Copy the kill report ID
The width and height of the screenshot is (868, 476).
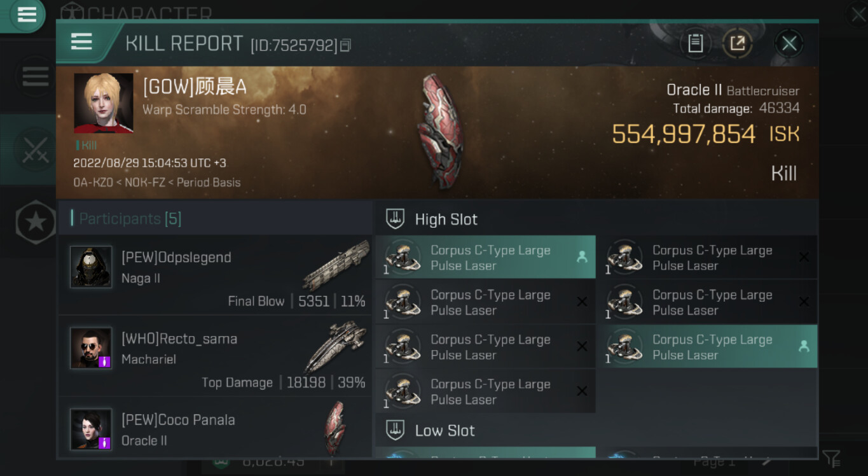pyautogui.click(x=345, y=45)
